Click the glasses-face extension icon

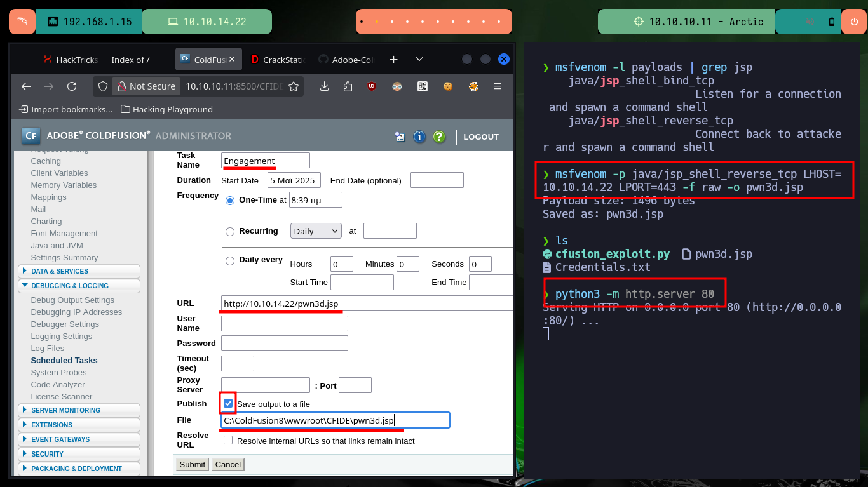point(397,86)
